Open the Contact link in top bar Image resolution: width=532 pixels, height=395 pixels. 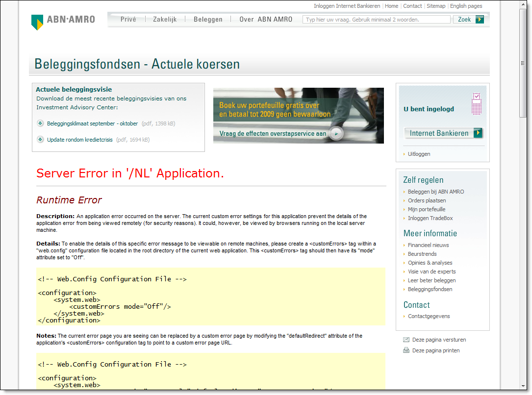click(412, 6)
